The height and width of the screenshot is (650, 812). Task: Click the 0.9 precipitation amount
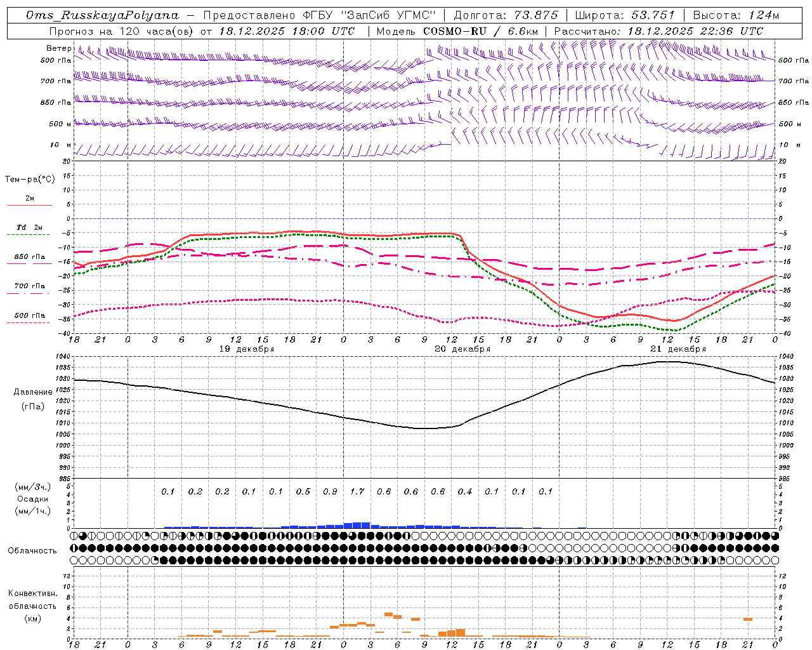click(330, 492)
